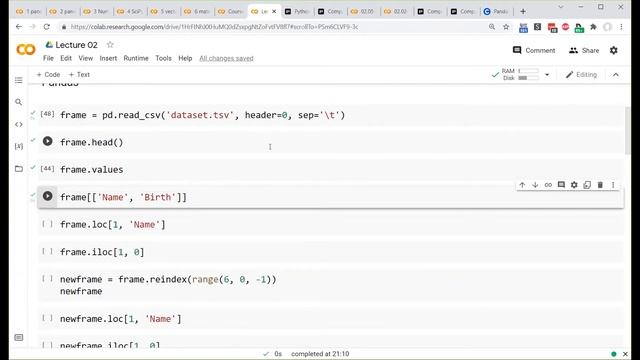Open the Runtime menu
Image resolution: width=640 pixels, height=360 pixels.
pyautogui.click(x=136, y=58)
